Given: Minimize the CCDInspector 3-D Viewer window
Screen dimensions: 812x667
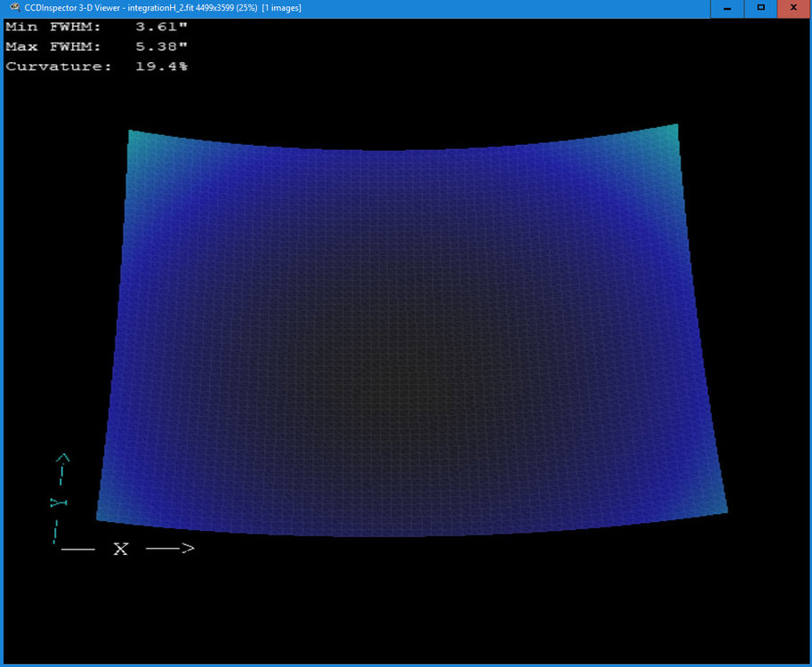Looking at the screenshot, I should point(728,8).
